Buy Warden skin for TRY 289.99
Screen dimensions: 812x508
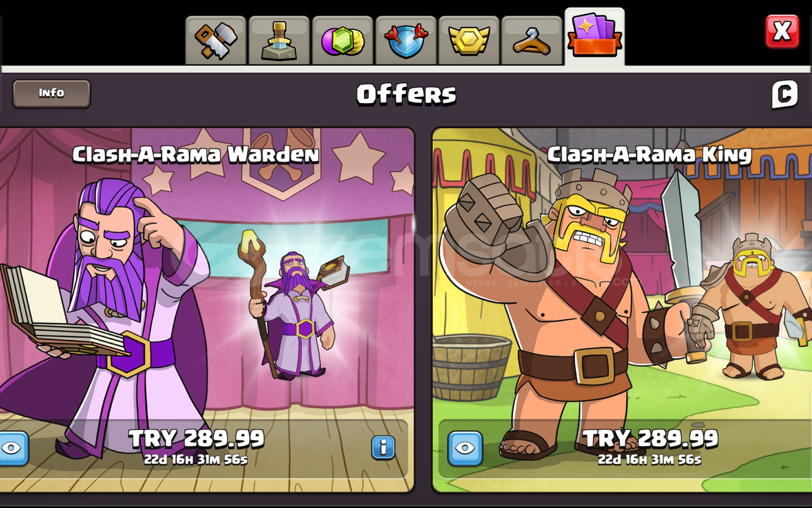click(196, 438)
